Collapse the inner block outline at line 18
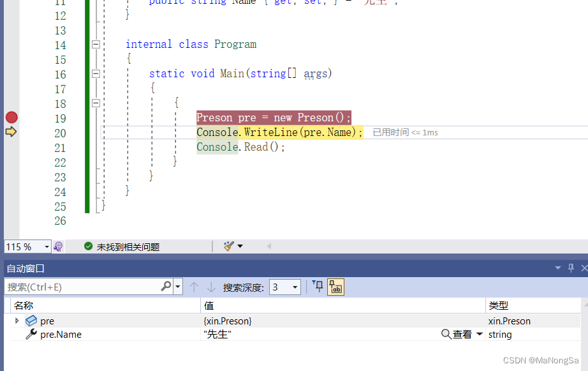Screen dimensions: 588x371 click(x=96, y=103)
